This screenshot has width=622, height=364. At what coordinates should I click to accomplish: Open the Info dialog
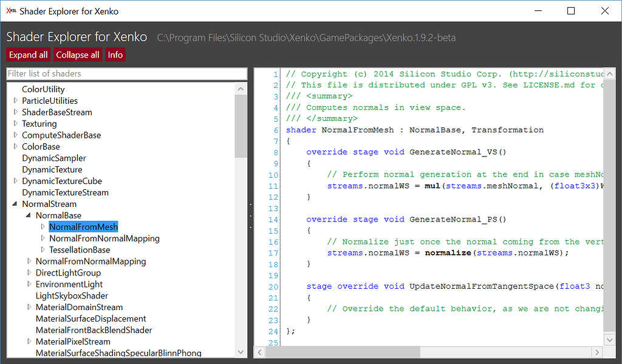coord(115,54)
